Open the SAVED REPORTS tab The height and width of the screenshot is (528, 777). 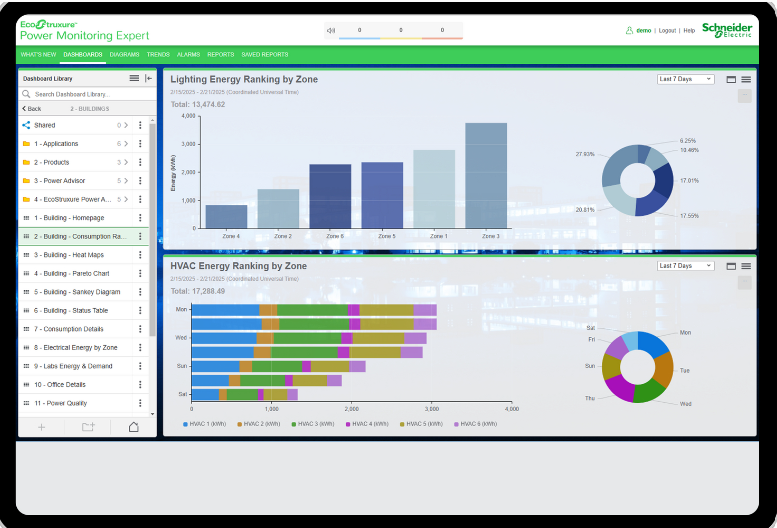[265, 54]
